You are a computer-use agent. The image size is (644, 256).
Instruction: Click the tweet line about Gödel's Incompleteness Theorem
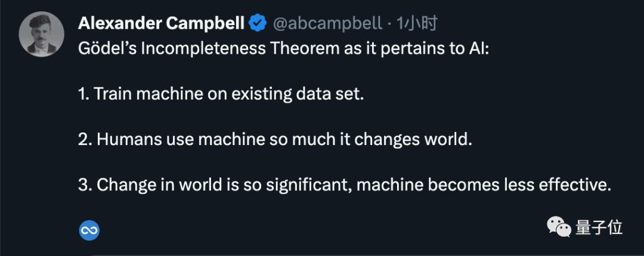(281, 50)
